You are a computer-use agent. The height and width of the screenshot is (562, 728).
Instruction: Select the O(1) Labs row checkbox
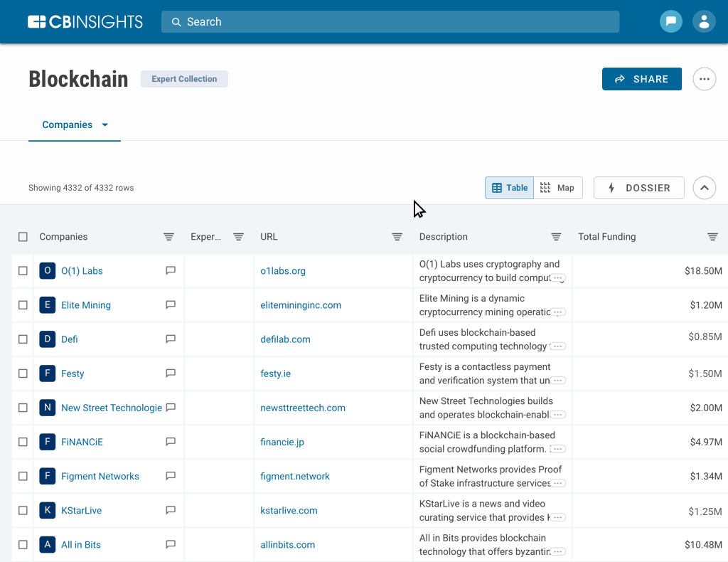pos(23,271)
